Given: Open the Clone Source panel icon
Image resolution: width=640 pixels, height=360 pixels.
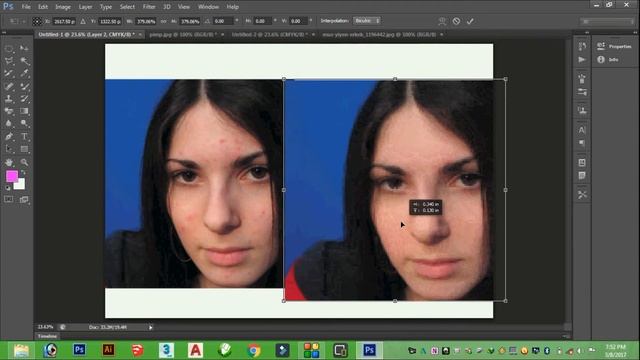Looking at the screenshot, I should point(582,110).
